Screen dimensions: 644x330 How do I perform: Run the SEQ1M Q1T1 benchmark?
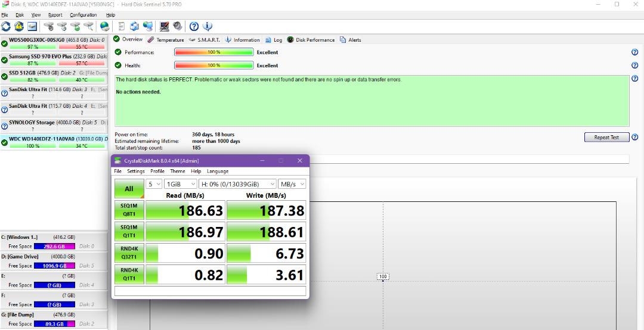click(x=129, y=232)
